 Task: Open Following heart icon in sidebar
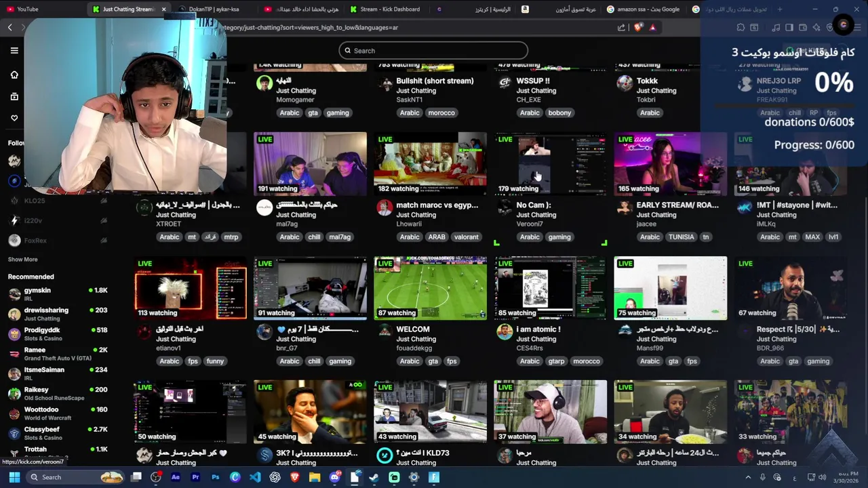(14, 118)
